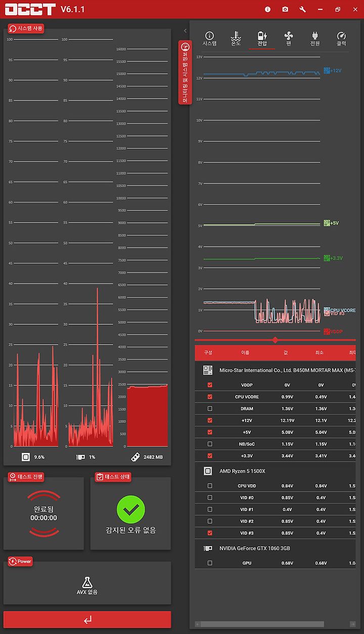Click the NVIDIA GeForce GTX 1060 GPU icon
The width and height of the screenshot is (364, 634).
click(207, 548)
